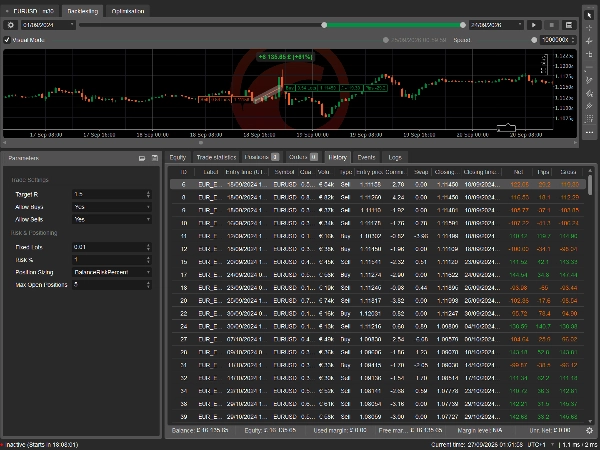This screenshot has height=450, width=600.
Task: Open the Positions tab
Action: pyautogui.click(x=261, y=157)
